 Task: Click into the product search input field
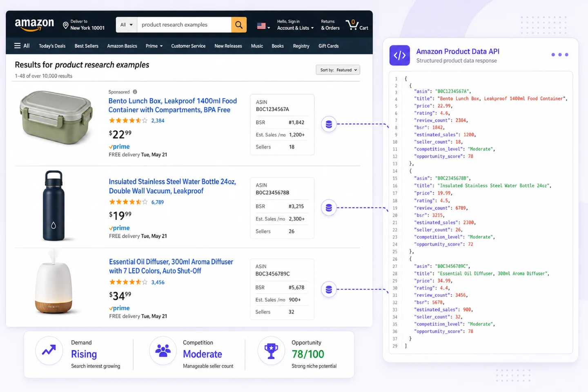184,24
